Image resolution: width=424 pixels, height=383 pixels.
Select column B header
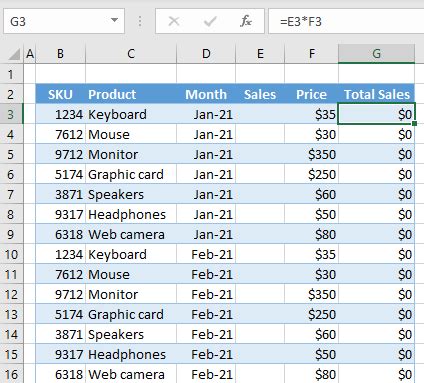[x=60, y=54]
